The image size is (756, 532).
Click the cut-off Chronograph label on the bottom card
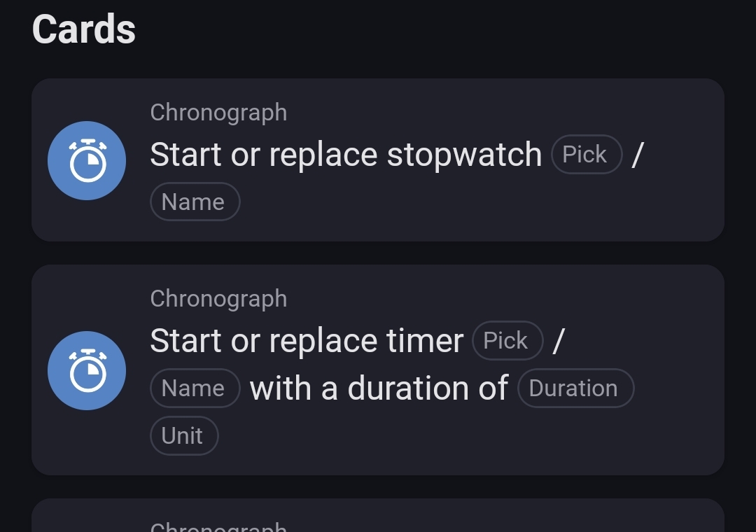pyautogui.click(x=218, y=526)
